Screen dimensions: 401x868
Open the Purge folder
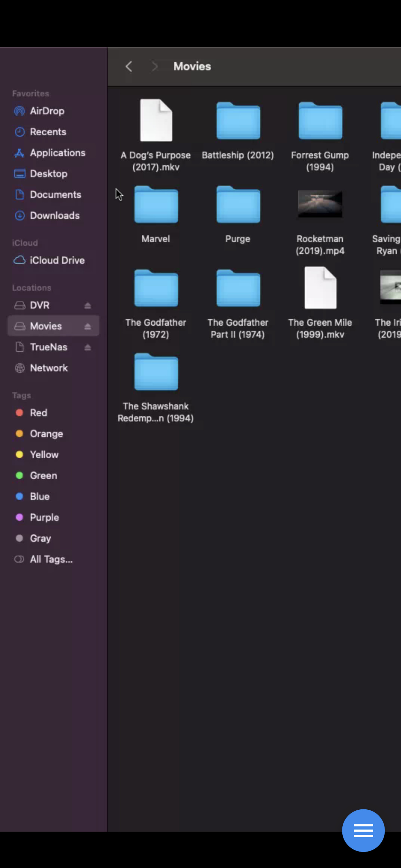point(238,205)
